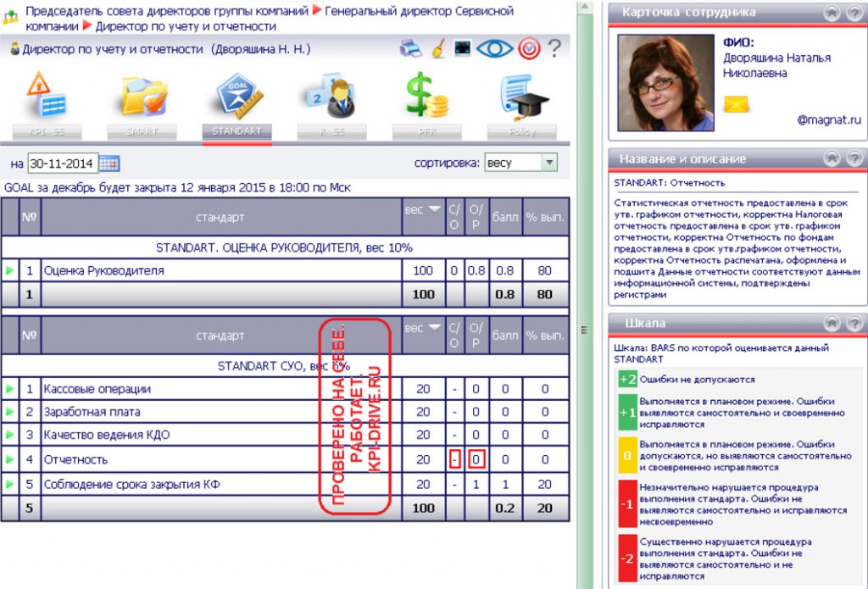868x589 pixels.
Task: Open the сортировка dropdown
Action: [521, 163]
